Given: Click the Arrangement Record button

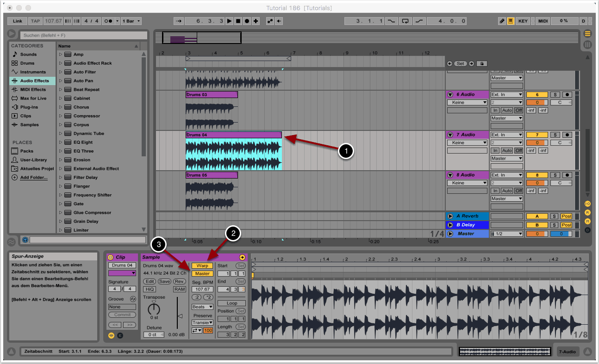Looking at the screenshot, I should [x=247, y=21].
